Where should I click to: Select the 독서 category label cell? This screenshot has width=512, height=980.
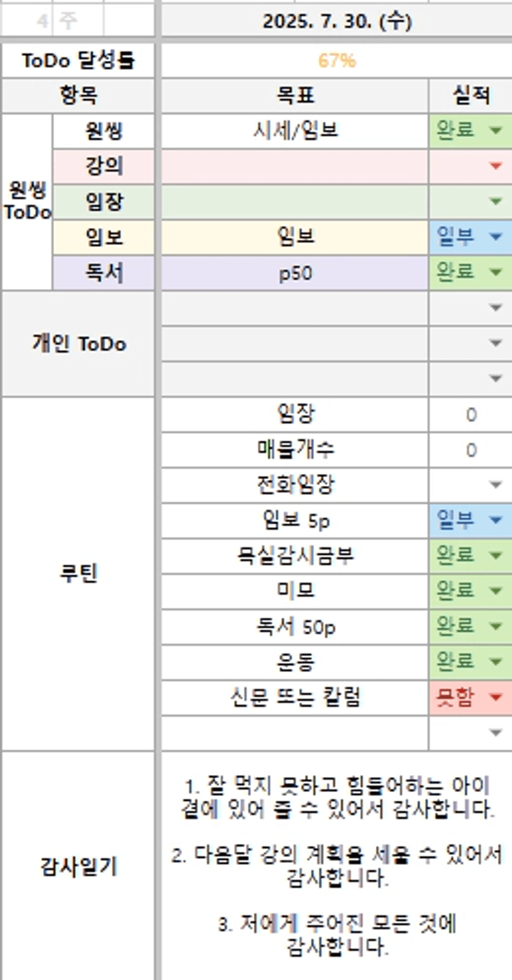103,272
